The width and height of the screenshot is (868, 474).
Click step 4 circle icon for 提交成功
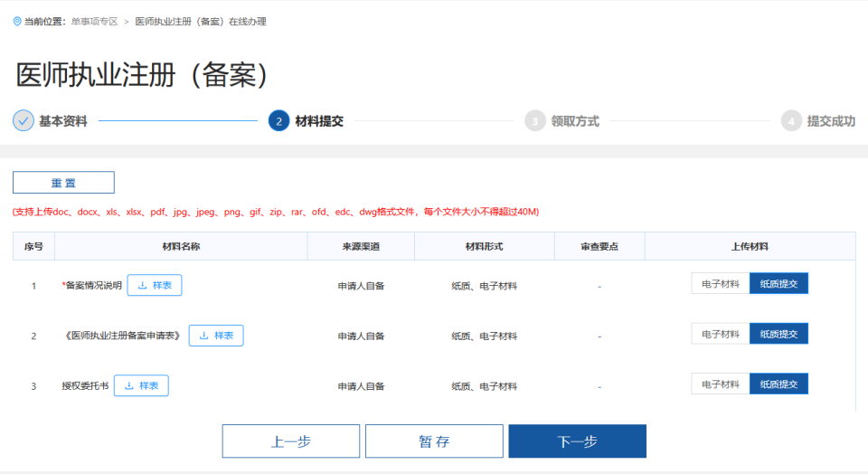[791, 120]
